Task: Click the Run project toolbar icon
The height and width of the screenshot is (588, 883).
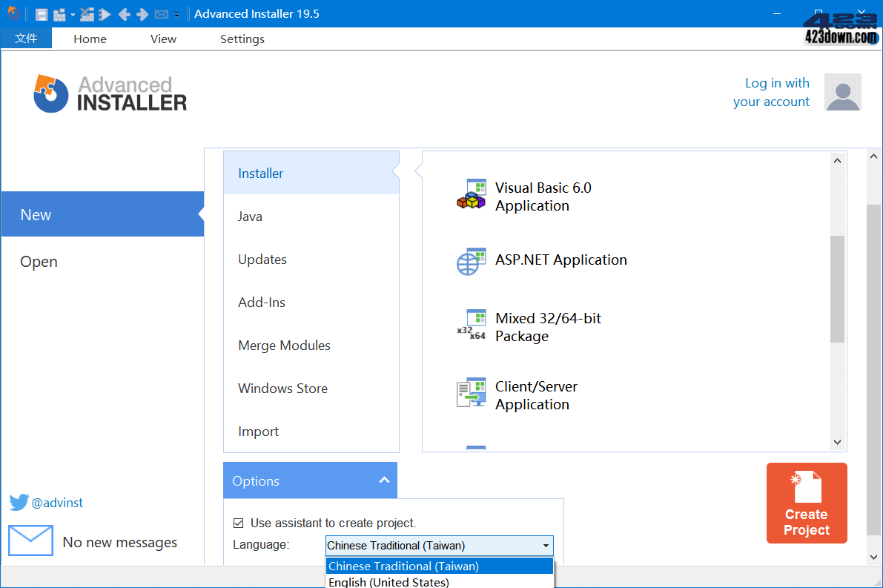Action: pos(104,13)
